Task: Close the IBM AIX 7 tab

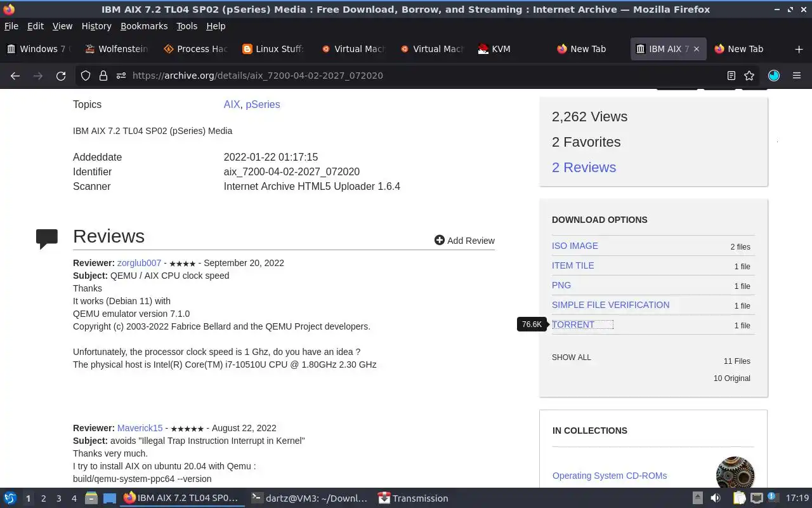Action: click(697, 49)
